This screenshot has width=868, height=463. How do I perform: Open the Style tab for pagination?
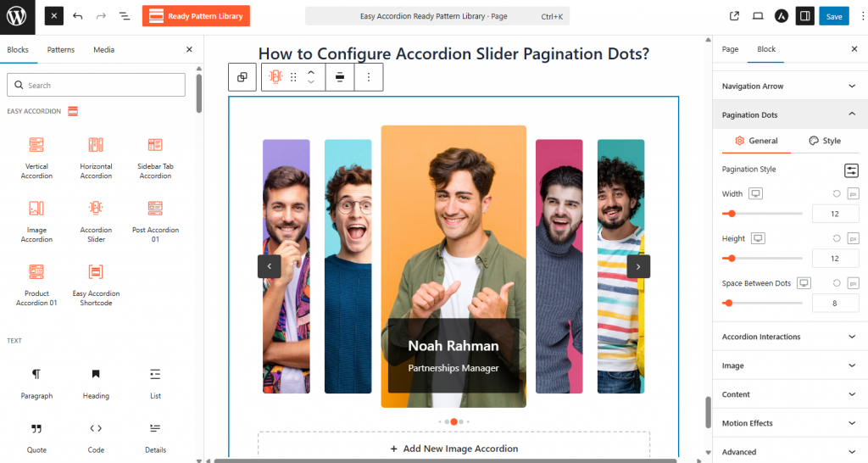pyautogui.click(x=825, y=141)
